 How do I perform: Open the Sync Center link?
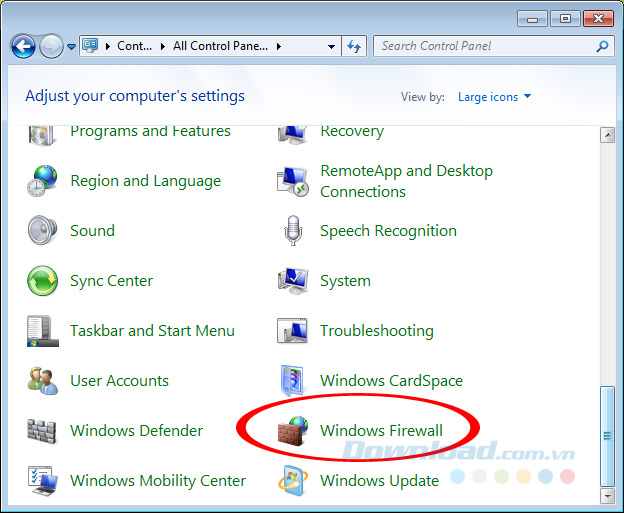(111, 281)
